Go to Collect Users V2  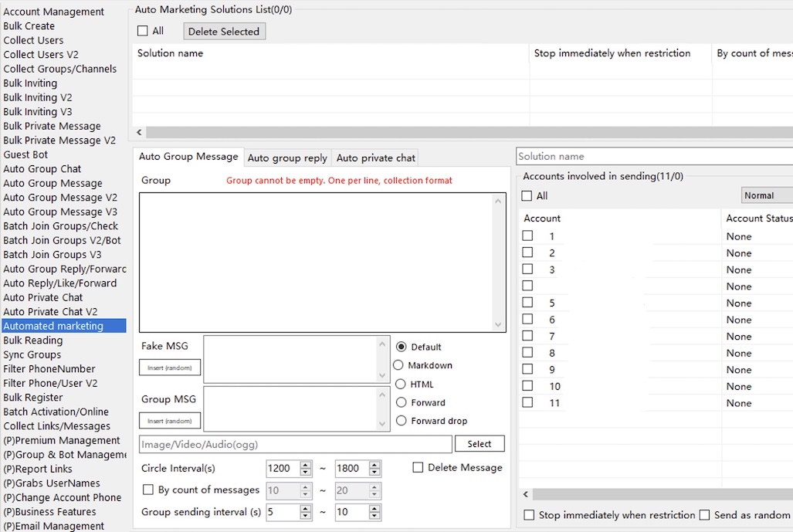pyautogui.click(x=41, y=55)
